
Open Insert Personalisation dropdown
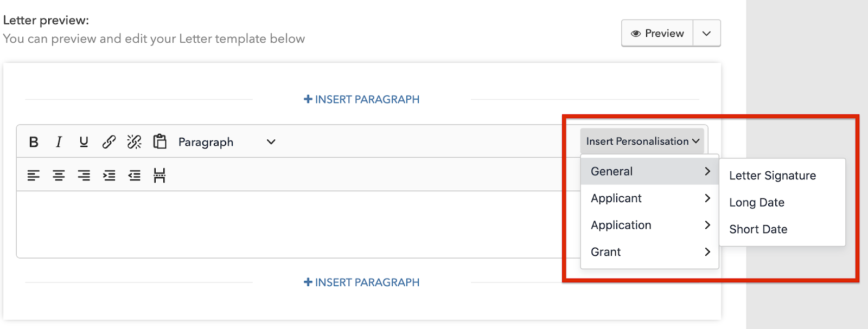coord(642,141)
